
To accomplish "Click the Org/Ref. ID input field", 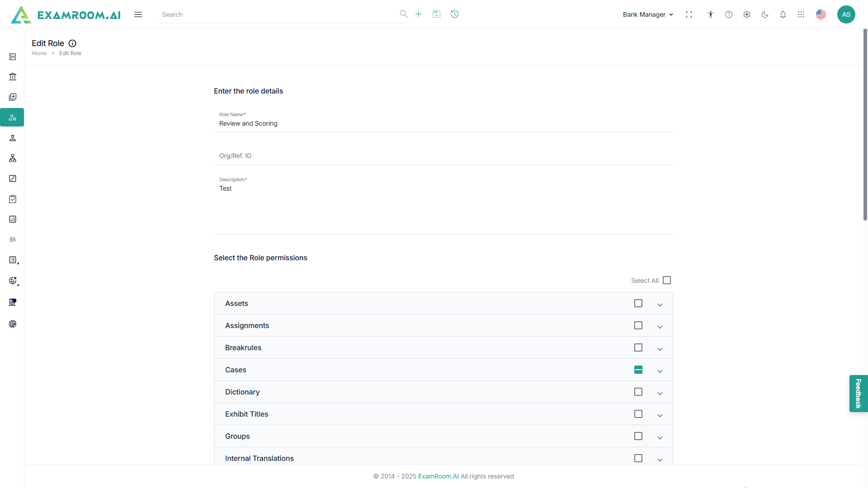I will click(443, 155).
